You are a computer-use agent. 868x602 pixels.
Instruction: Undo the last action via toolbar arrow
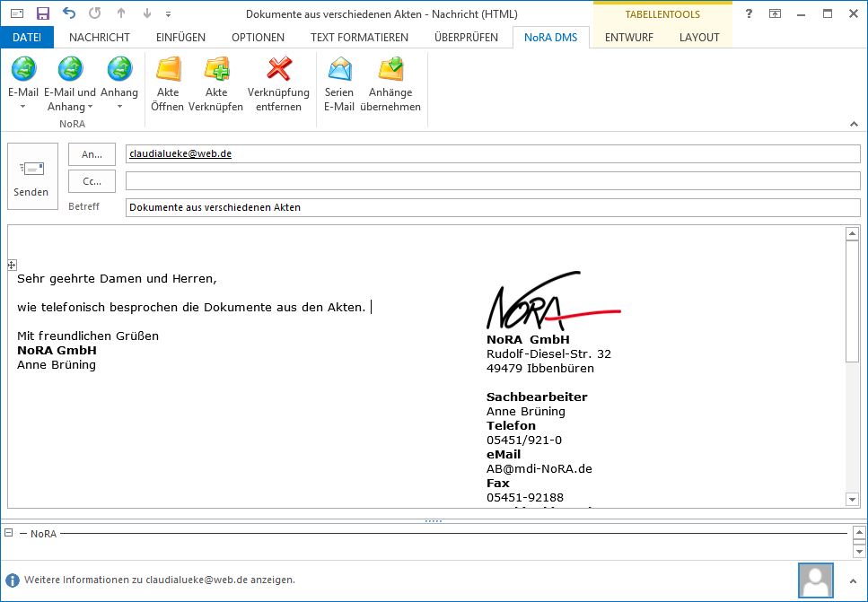click(69, 13)
